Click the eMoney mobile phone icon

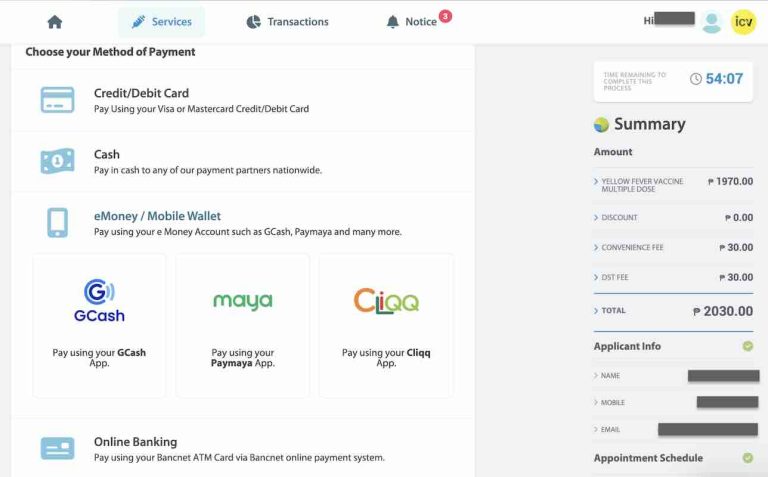[57, 223]
